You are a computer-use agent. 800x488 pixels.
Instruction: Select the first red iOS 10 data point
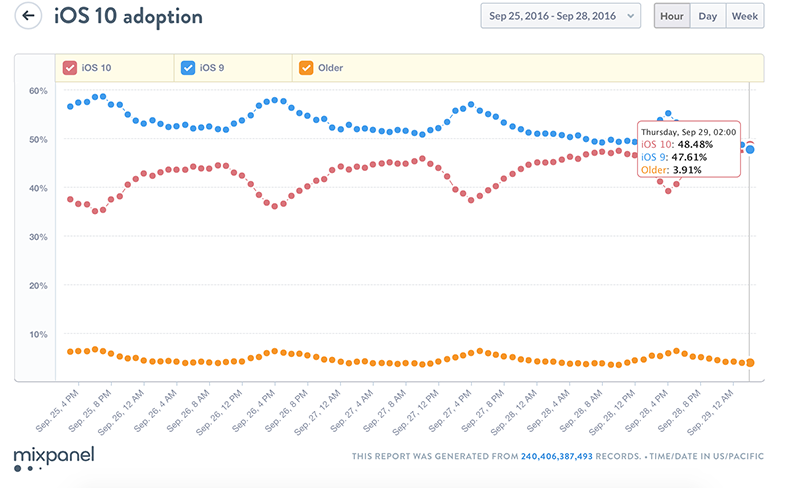(70, 199)
